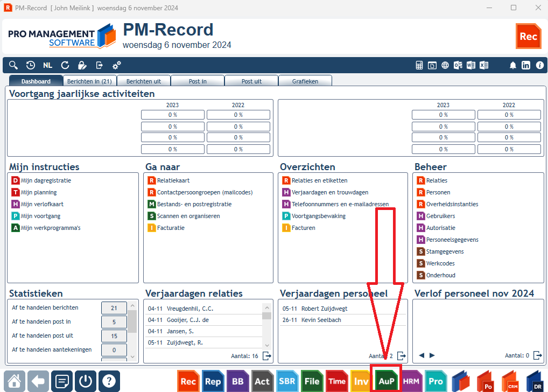The height and width of the screenshot is (392, 548).
Task: Click the Statistieken list scrollbar
Action: point(132,331)
